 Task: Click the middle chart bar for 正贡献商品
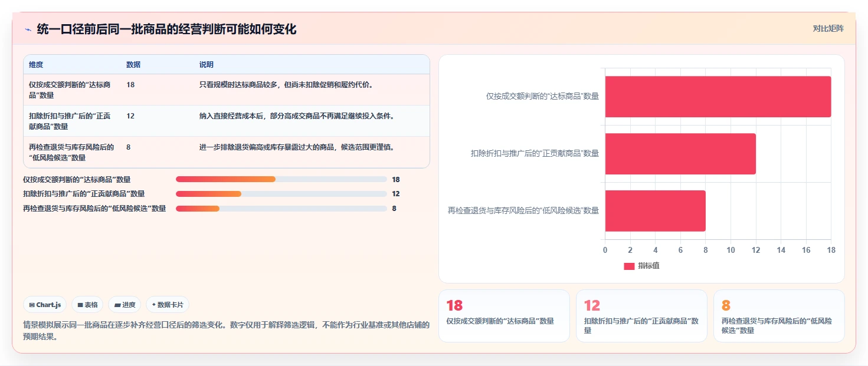point(680,154)
